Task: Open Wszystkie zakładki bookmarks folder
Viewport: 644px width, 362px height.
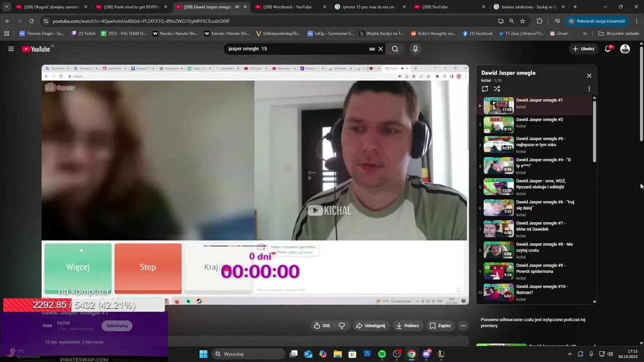Action: click(618, 34)
